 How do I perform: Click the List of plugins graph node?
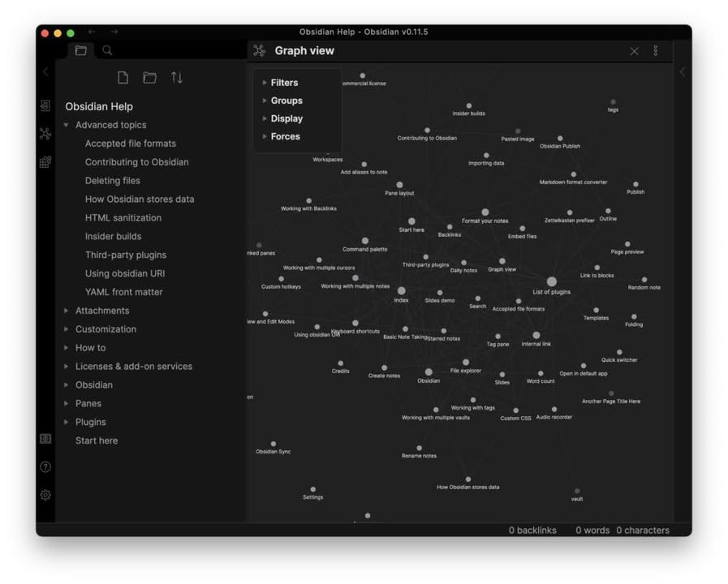pos(552,281)
